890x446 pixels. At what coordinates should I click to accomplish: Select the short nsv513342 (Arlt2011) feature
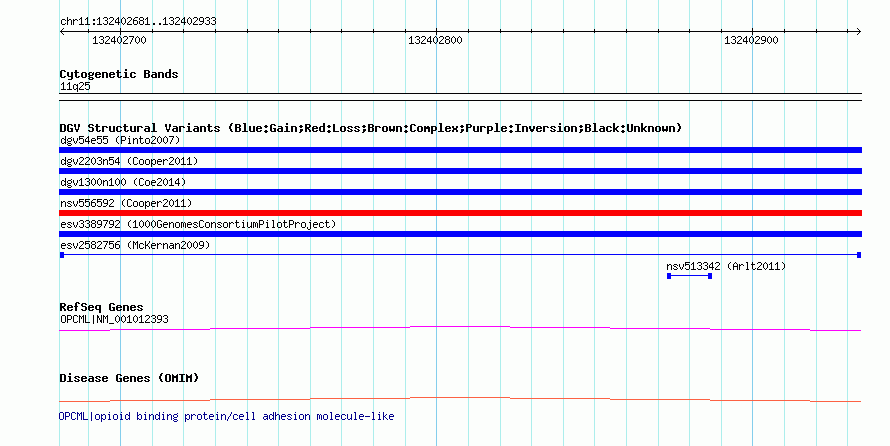(689, 276)
